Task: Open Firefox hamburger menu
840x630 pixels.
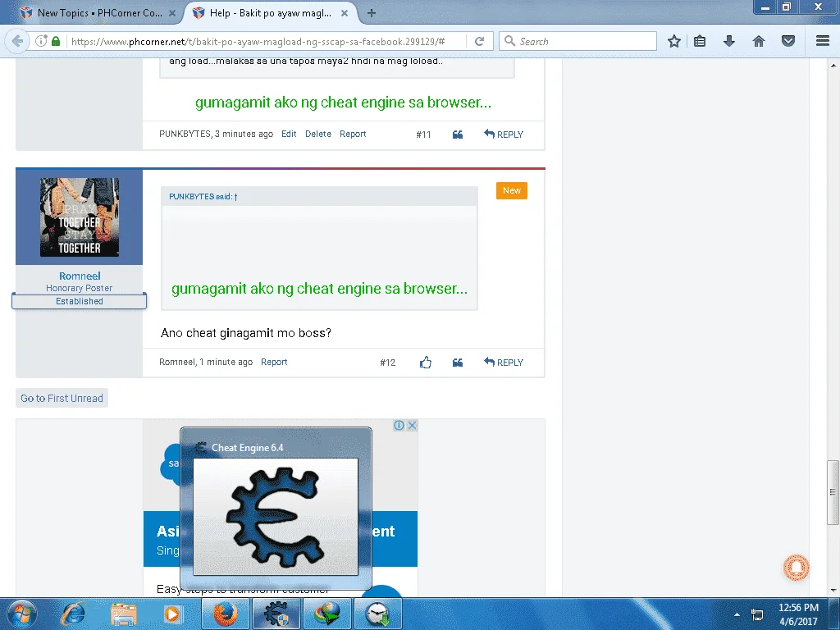Action: point(822,41)
